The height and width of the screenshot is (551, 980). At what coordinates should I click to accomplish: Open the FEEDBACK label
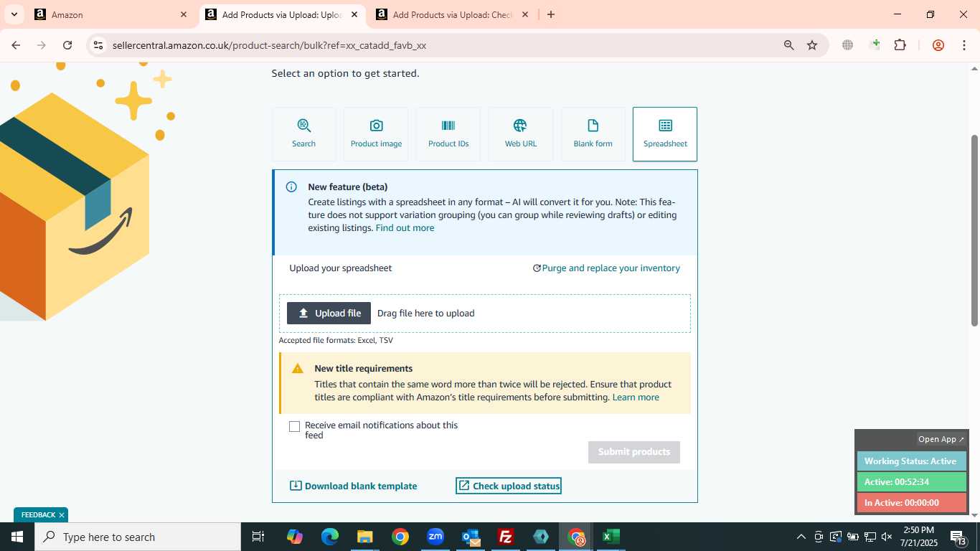[x=38, y=515]
